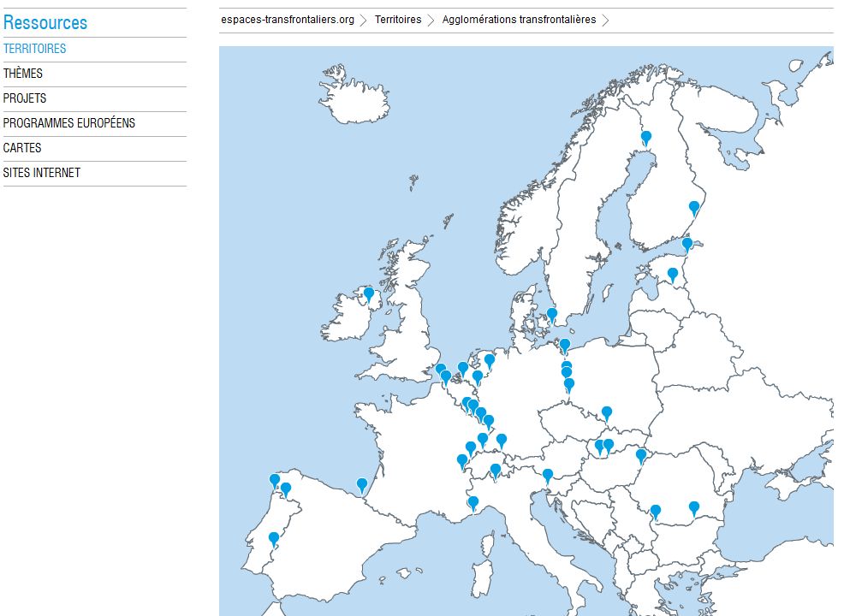Click the northern Dutch-German border marker
Screen dimensions: 844x616
coord(490,360)
